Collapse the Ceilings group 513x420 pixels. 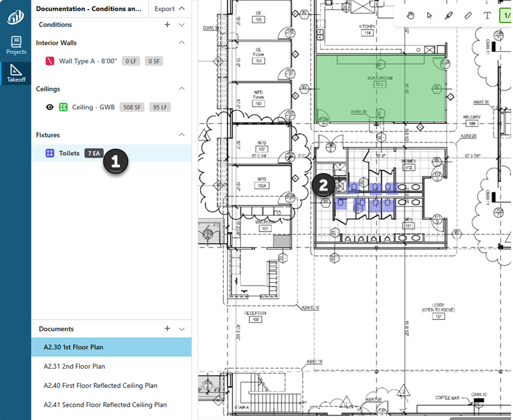click(x=182, y=88)
